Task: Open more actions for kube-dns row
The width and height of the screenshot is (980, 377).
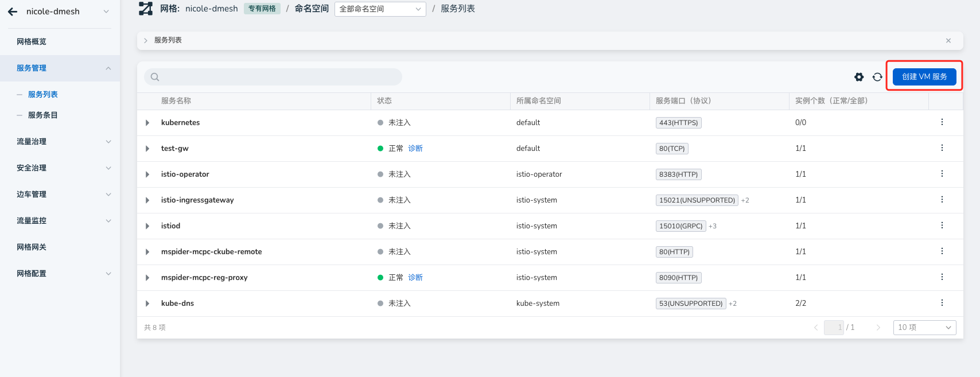Action: coord(942,303)
